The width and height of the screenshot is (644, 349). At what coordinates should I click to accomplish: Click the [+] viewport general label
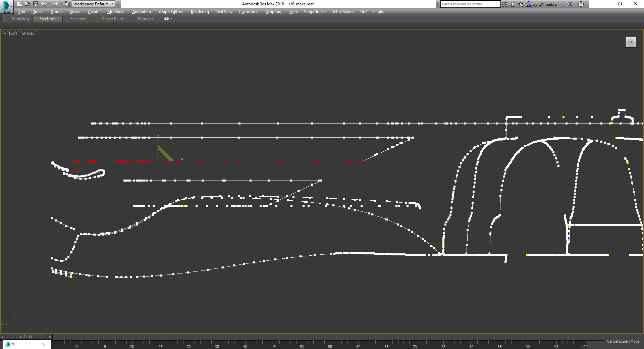[5, 33]
